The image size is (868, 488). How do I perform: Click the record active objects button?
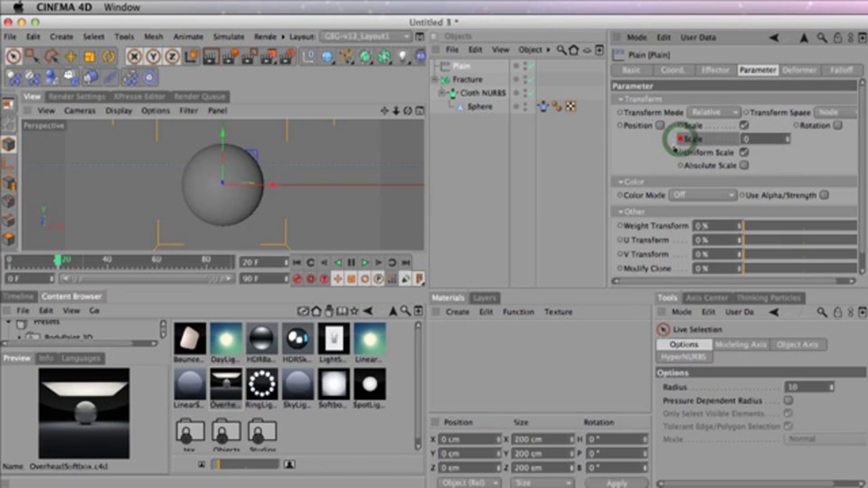[x=297, y=279]
